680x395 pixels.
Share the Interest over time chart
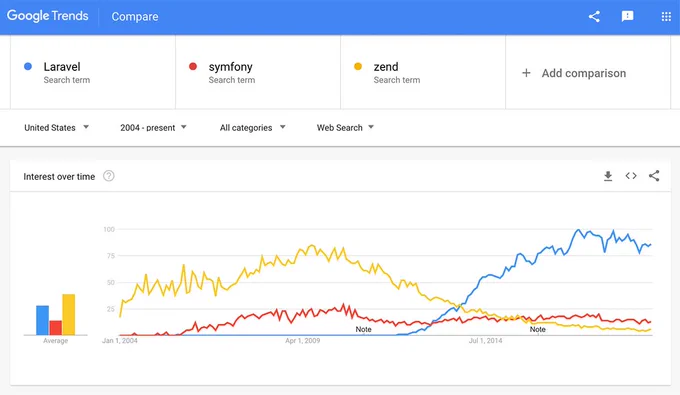click(654, 176)
